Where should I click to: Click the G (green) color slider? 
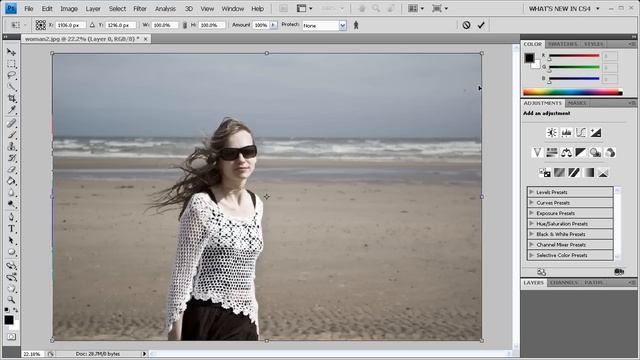(x=574, y=67)
